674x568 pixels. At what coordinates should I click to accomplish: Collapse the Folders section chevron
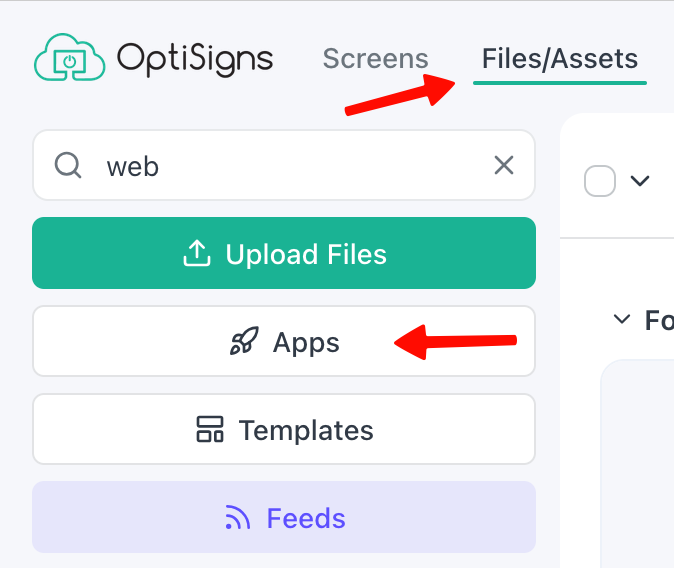pyautogui.click(x=622, y=319)
